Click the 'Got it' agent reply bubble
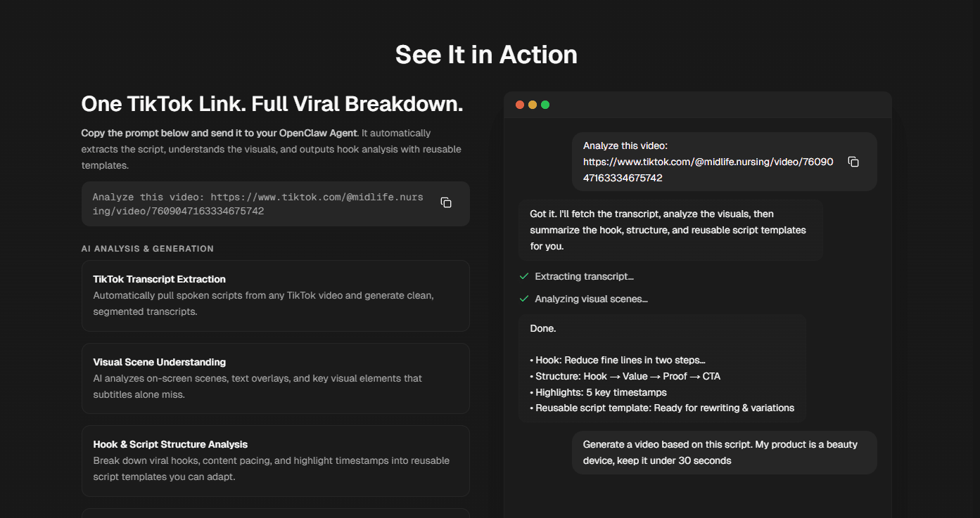 point(671,230)
